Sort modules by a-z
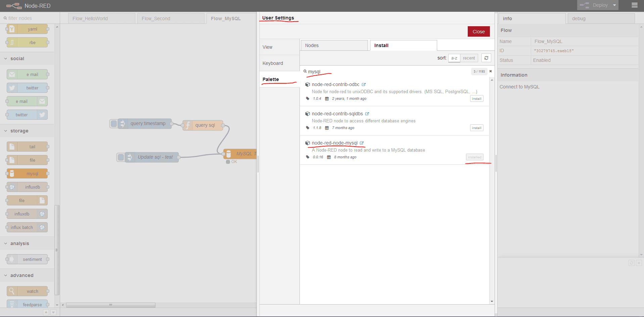This screenshot has width=644, height=317. click(x=454, y=58)
